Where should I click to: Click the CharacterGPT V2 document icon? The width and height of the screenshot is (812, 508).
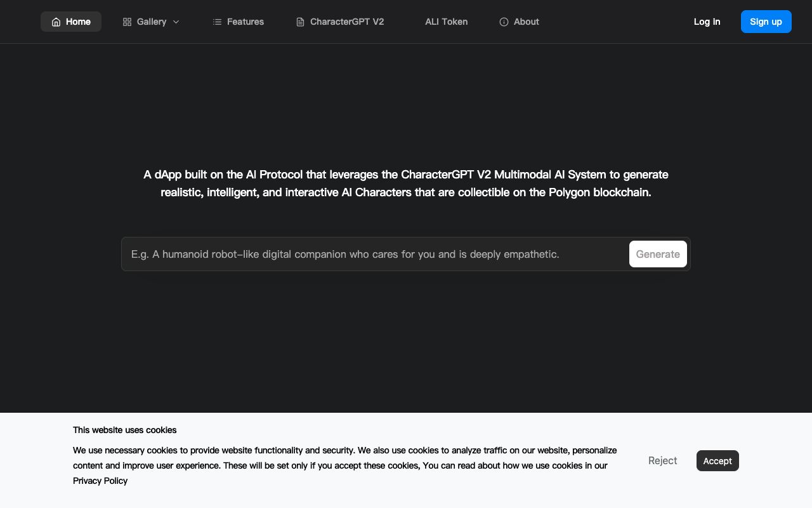coord(300,22)
